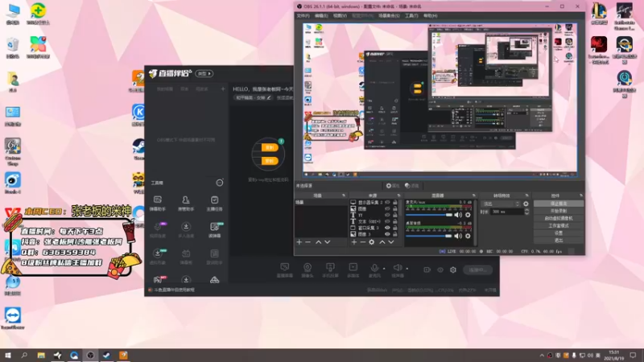Mute the desktop audio speaker icon in OBS mixer
The width and height of the screenshot is (644, 362).
[x=458, y=236]
